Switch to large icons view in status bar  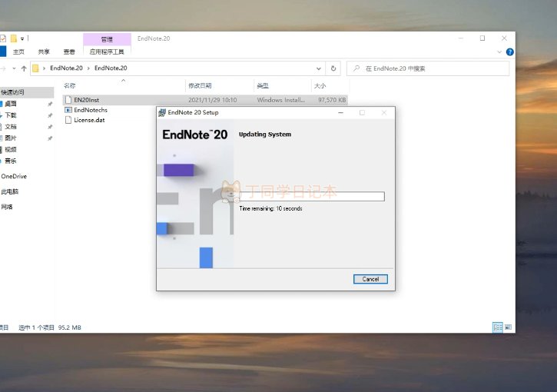pos(509,327)
